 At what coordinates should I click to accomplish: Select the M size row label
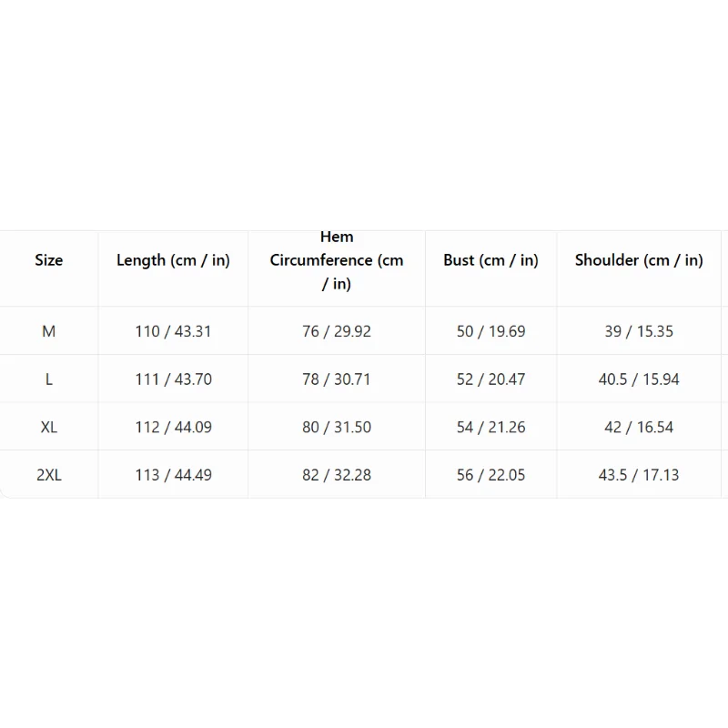click(49, 331)
